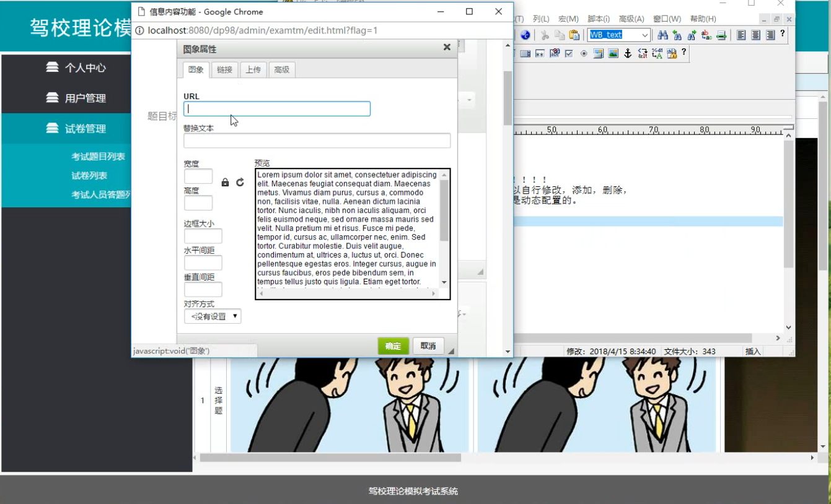831x504 pixels.
Task: Open 试卷列表 sidebar link
Action: click(x=89, y=175)
